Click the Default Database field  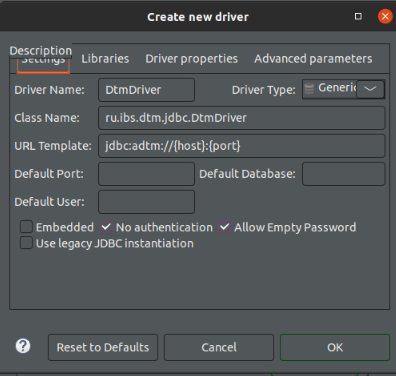pos(344,174)
